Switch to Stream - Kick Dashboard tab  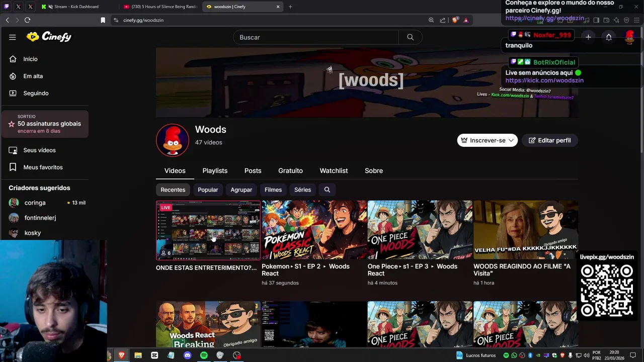pos(75,7)
